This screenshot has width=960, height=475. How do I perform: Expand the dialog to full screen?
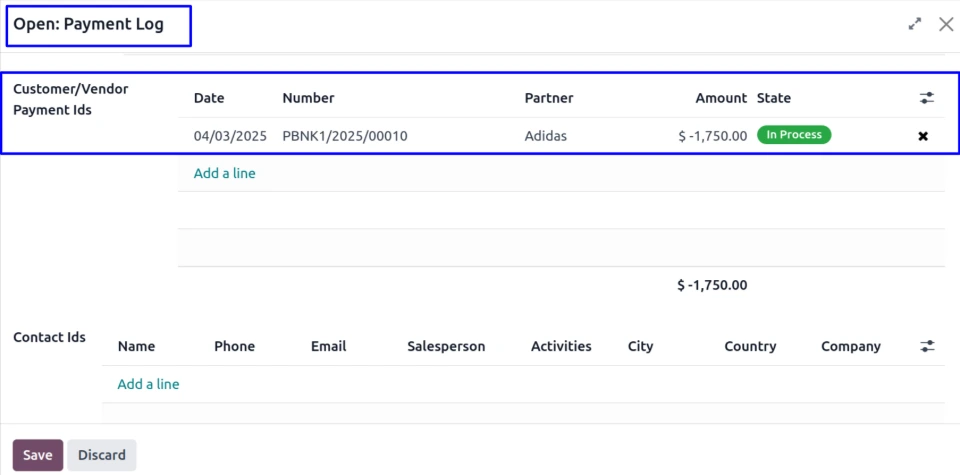coord(914,24)
